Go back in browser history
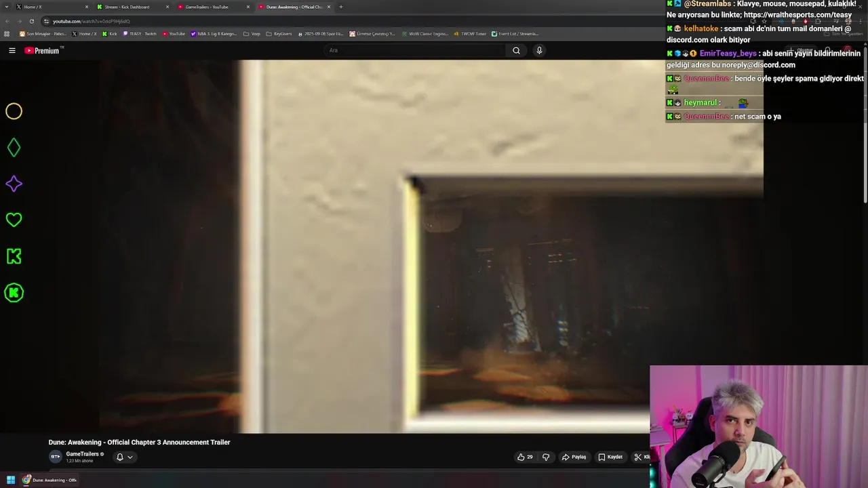The image size is (868, 488). pos(7,21)
